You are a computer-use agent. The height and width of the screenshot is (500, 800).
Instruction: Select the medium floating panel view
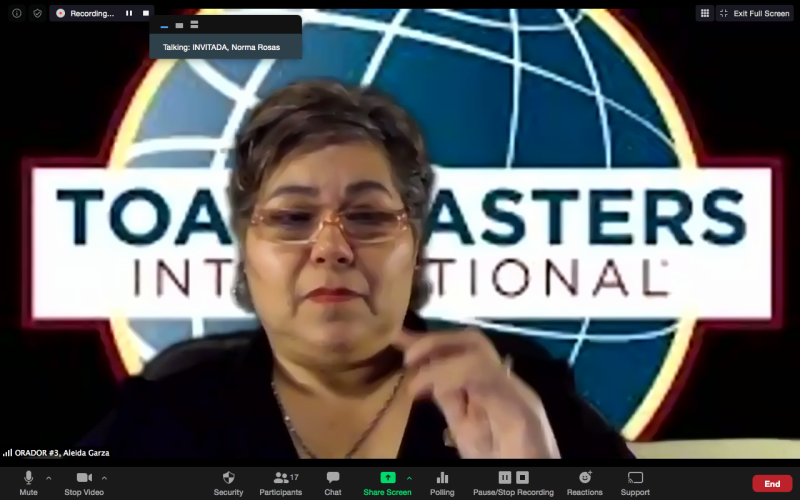click(x=179, y=25)
